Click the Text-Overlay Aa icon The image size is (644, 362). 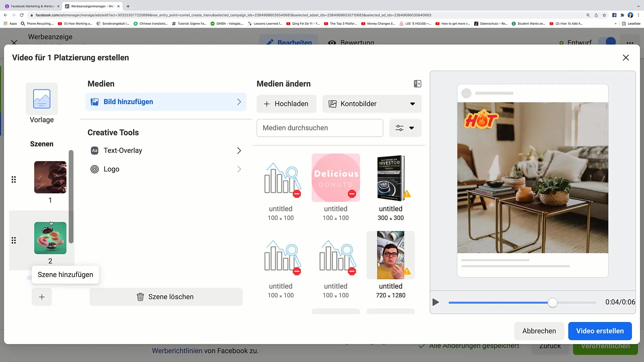[95, 150]
